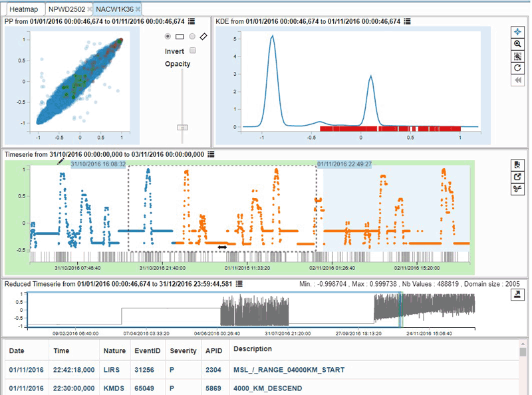
Task: Click the pencil edit icon on Timeserie
Action: [61, 161]
